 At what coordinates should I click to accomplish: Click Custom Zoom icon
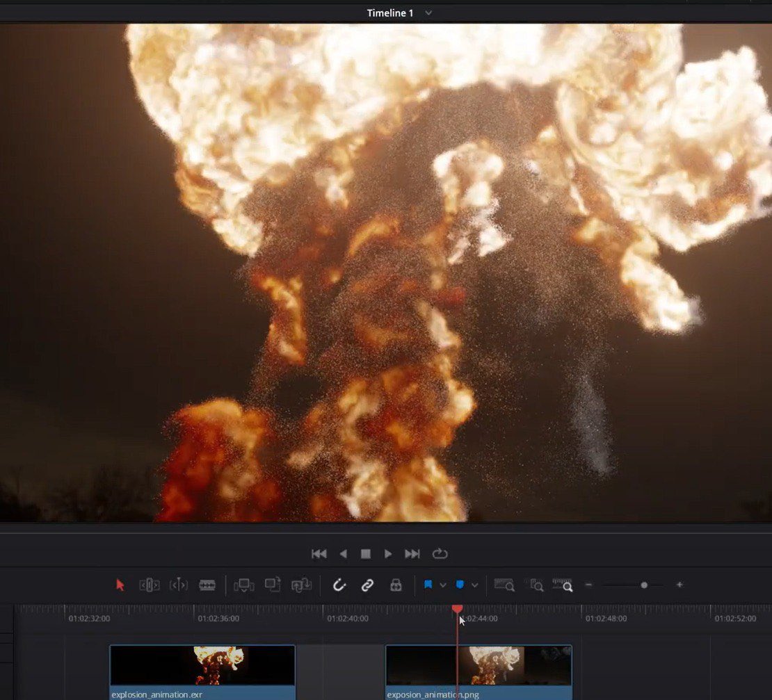pyautogui.click(x=562, y=585)
